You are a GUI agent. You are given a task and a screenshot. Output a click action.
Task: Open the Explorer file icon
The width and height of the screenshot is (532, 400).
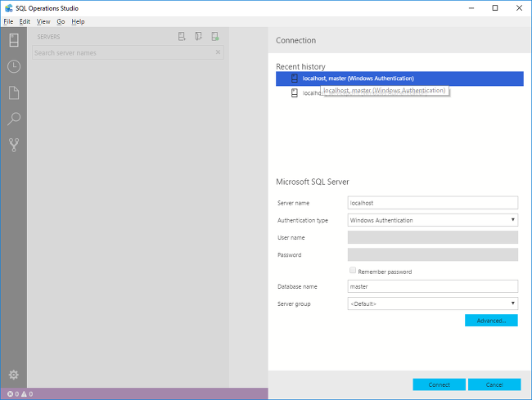click(14, 92)
